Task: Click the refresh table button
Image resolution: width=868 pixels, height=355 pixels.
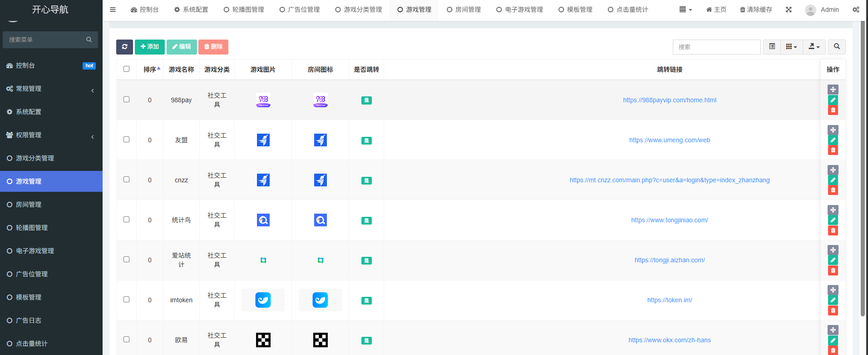Action: coord(124,47)
